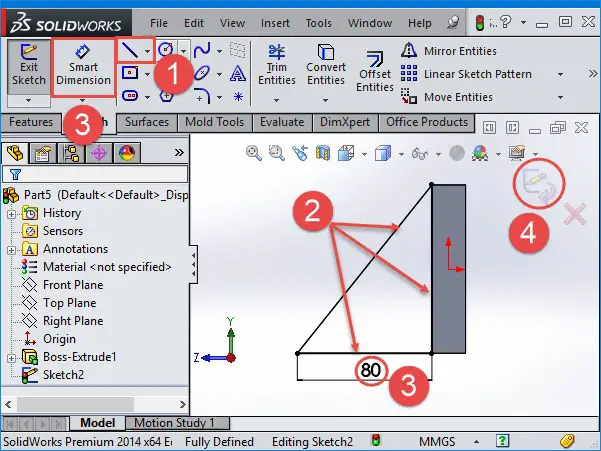
Task: Click the Zoom to Area icon
Action: point(276,153)
